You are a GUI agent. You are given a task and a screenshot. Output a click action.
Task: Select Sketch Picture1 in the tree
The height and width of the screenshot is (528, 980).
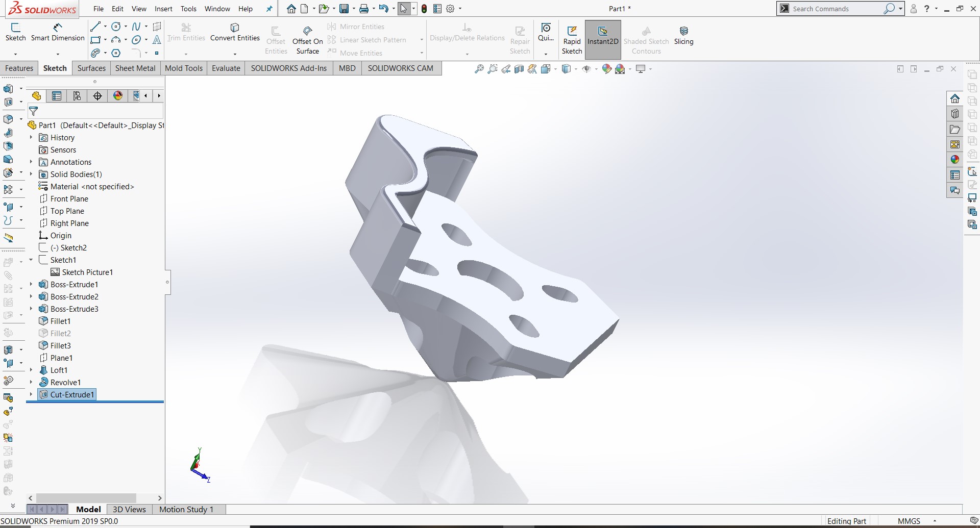[87, 272]
